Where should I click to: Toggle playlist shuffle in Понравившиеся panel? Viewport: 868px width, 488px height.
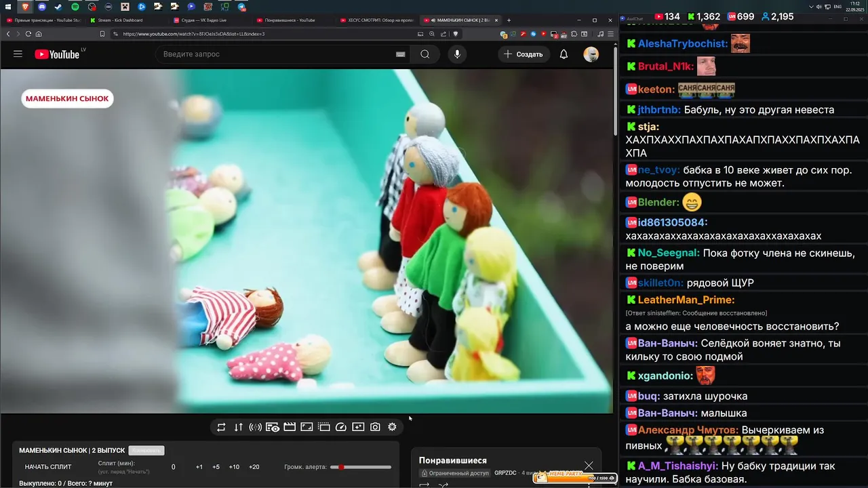[x=444, y=485]
